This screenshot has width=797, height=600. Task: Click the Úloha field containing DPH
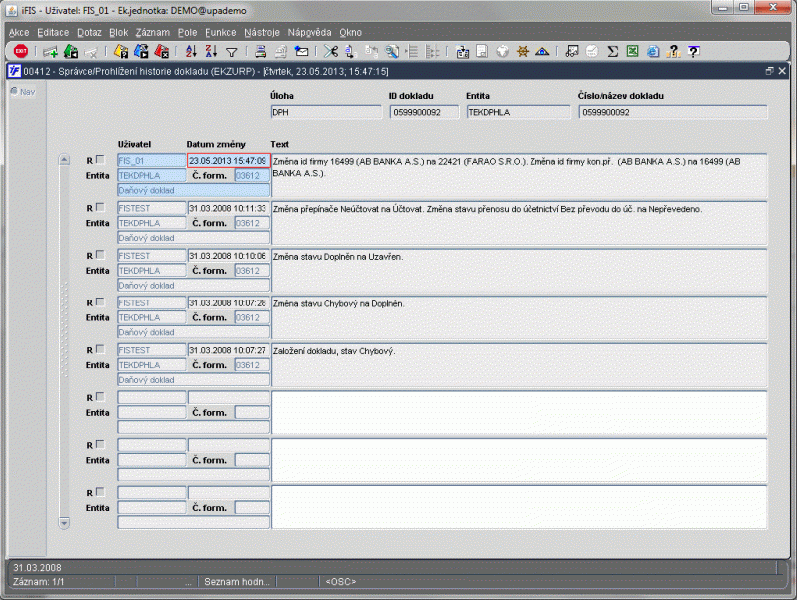pyautogui.click(x=326, y=112)
